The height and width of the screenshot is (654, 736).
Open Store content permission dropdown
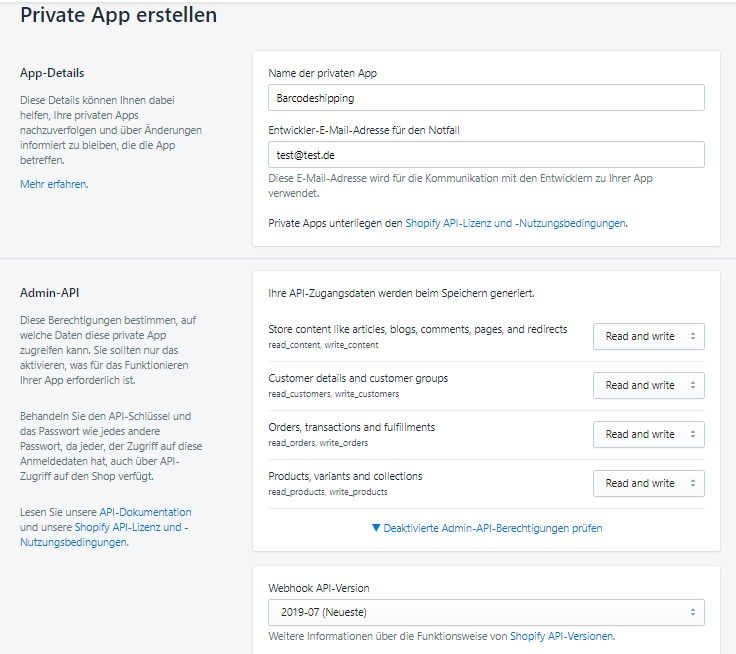tap(648, 336)
